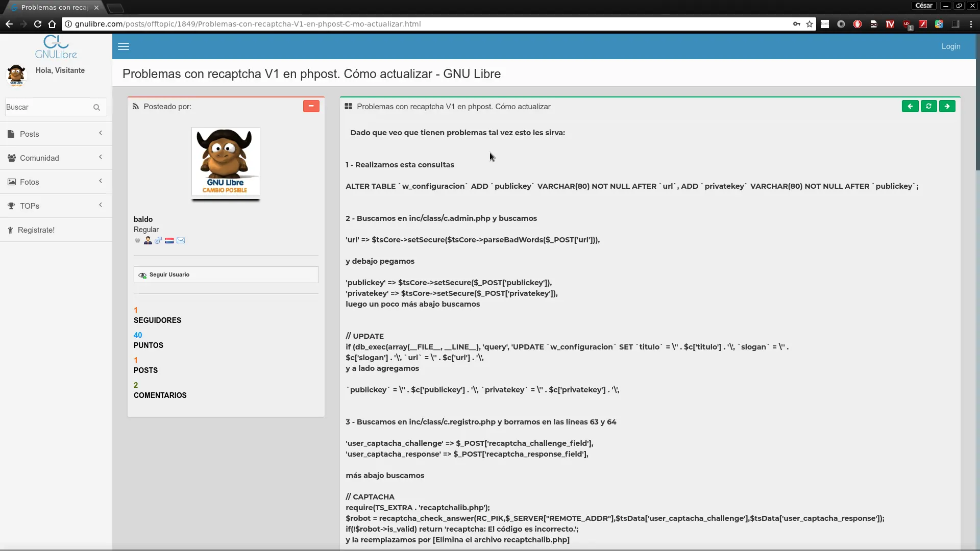
Task: Go to previous post with green left arrow
Action: 910,106
